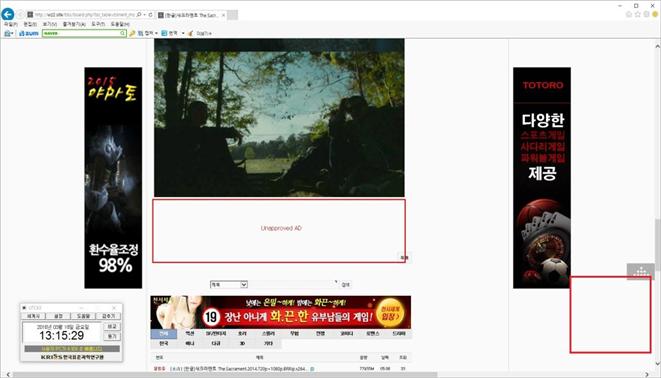This screenshot has height=378, width=661.
Task: Click the TOTORO sports betting side banner
Action: tap(542, 178)
